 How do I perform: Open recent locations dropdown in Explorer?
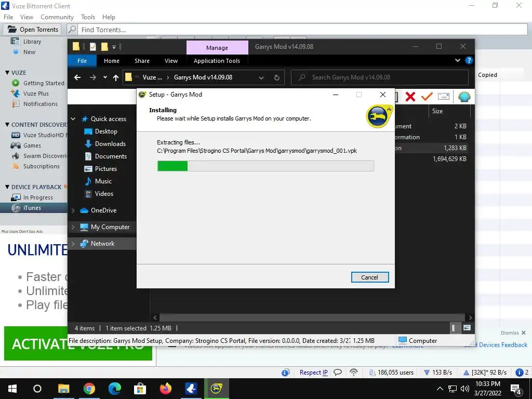point(105,77)
